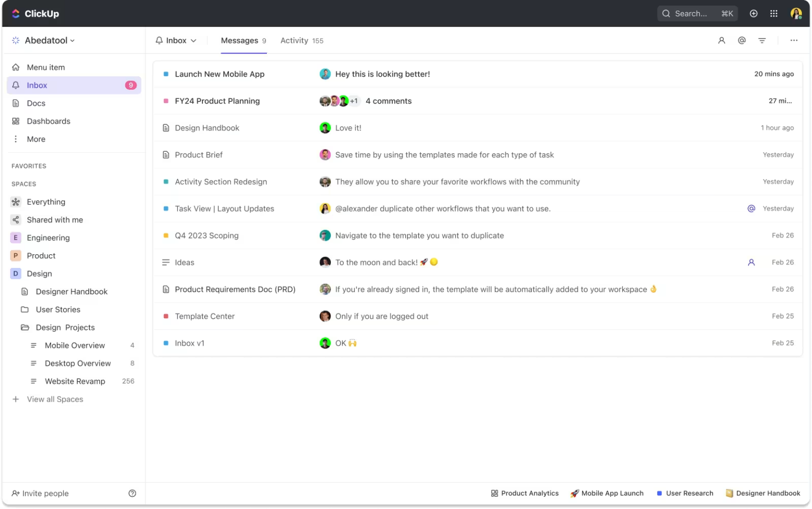Open the filter icon next to ellipsis
This screenshot has width=812, height=509.
[762, 40]
